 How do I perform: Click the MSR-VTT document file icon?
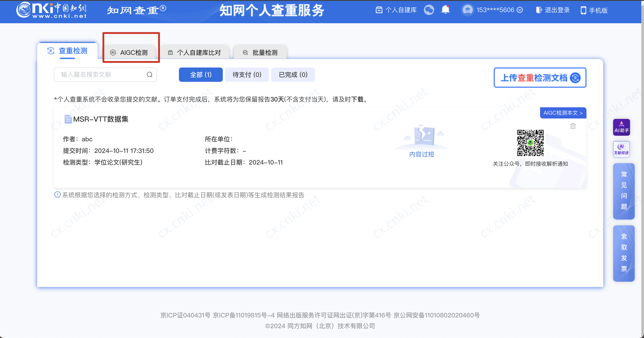click(x=68, y=119)
